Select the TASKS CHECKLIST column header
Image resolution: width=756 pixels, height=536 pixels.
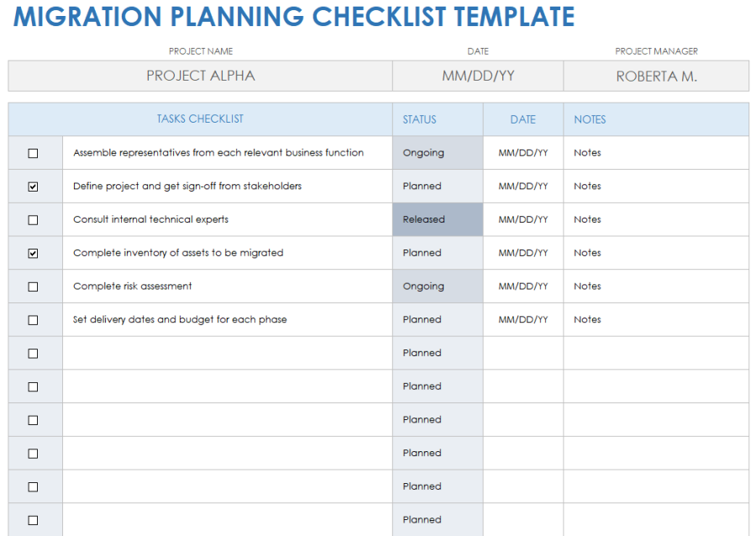(x=200, y=119)
